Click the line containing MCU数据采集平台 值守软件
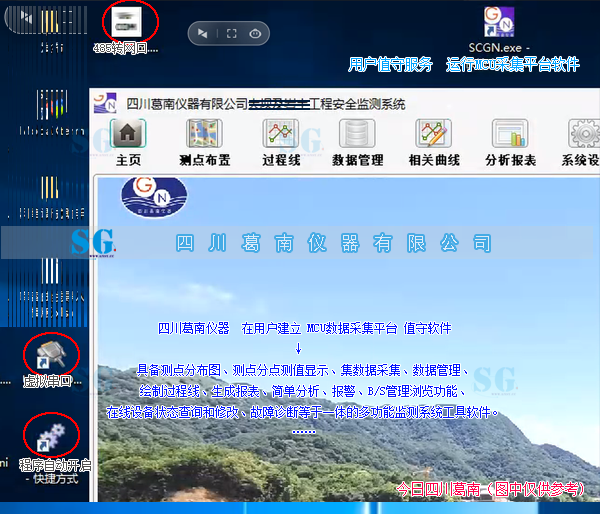The image size is (600, 514). coord(305,328)
